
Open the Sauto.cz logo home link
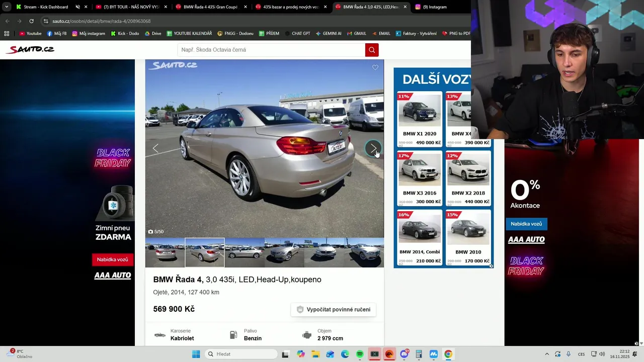click(x=30, y=49)
